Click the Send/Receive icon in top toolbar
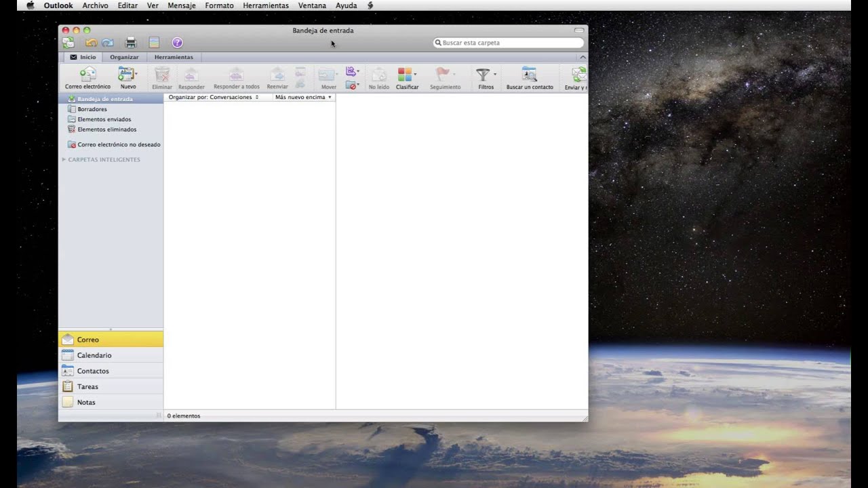Image resolution: width=868 pixels, height=488 pixels. pyautogui.click(x=68, y=43)
